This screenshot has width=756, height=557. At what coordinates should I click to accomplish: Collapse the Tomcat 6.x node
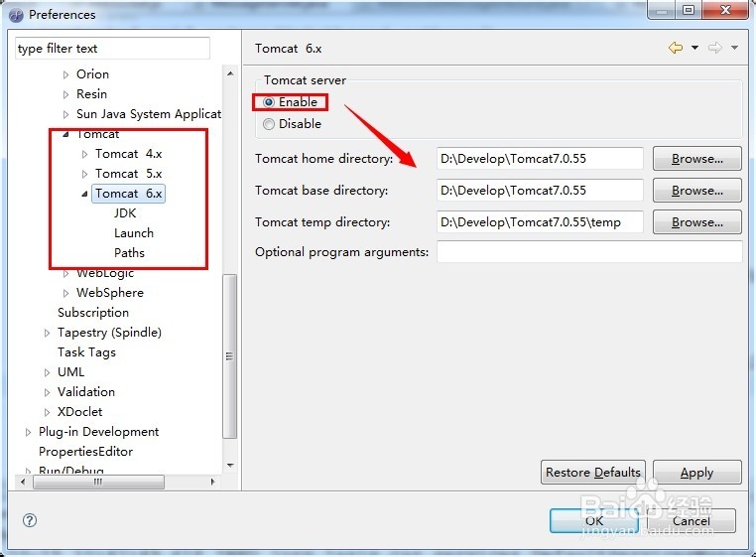pyautogui.click(x=85, y=194)
